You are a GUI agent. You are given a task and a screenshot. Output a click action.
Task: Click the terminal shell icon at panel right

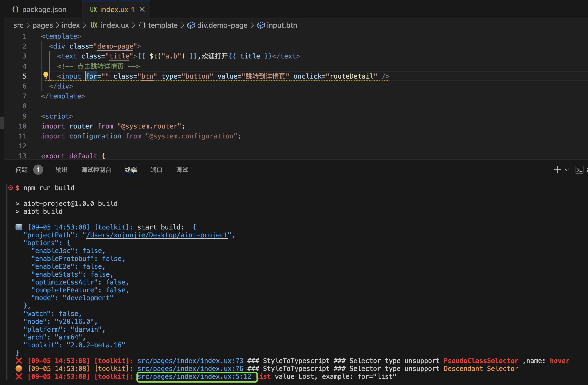[579, 170]
